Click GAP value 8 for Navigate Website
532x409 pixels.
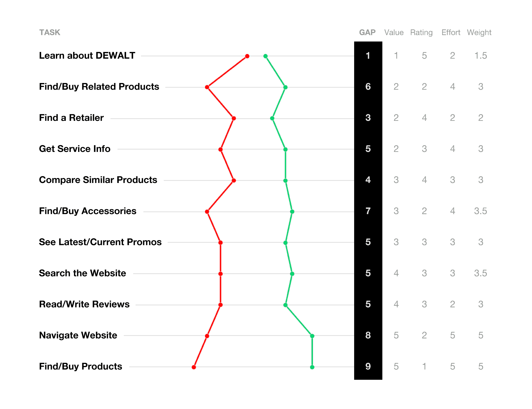[x=368, y=335]
